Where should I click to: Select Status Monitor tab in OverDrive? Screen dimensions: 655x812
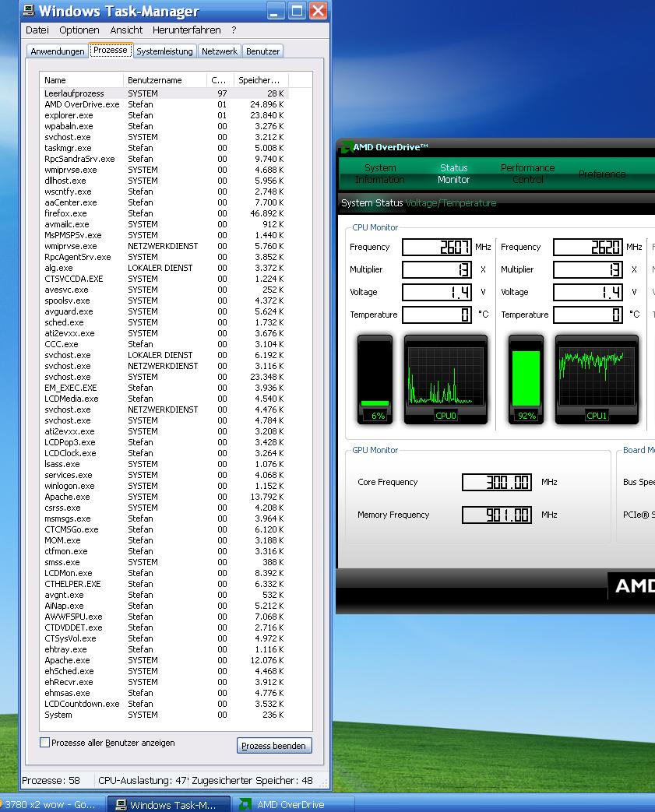coord(453,174)
